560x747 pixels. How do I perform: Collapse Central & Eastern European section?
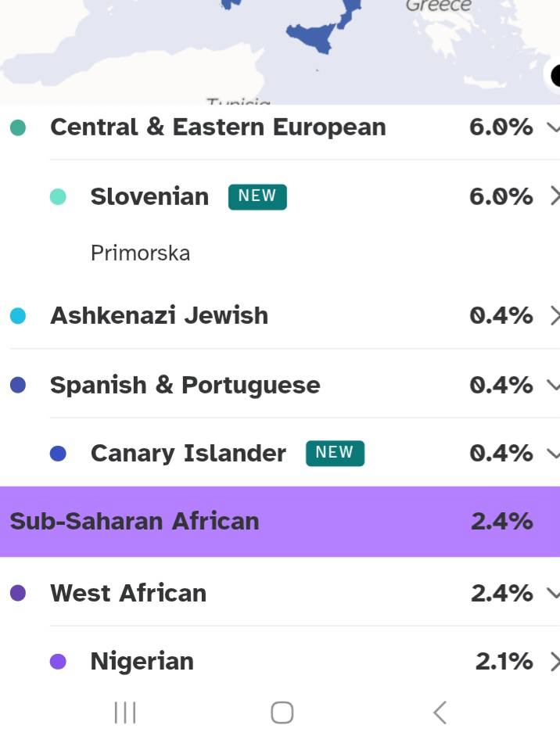click(553, 127)
